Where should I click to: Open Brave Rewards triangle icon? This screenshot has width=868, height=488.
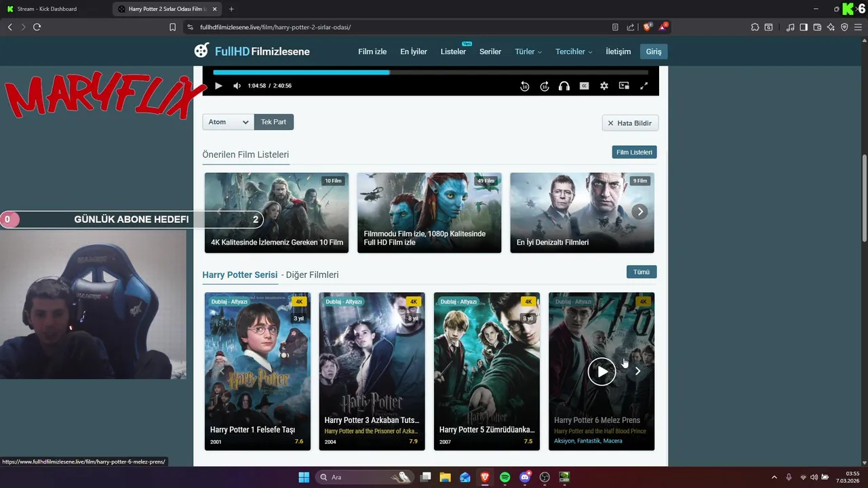pyautogui.click(x=664, y=27)
